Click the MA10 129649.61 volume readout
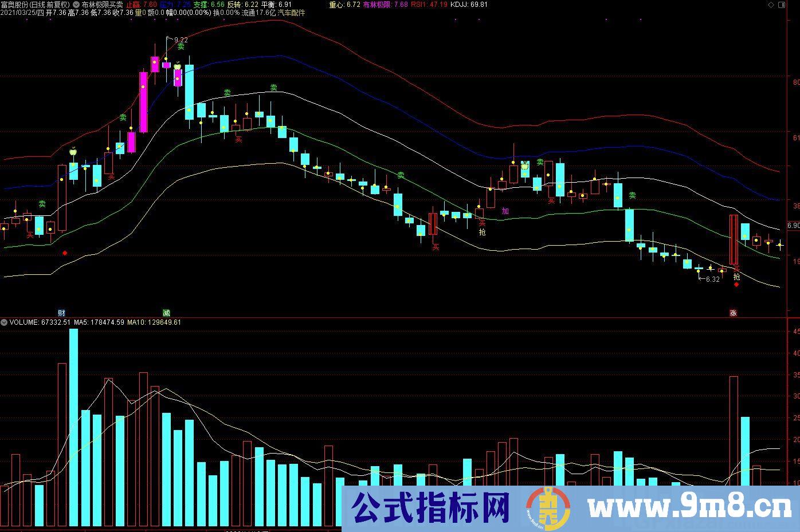Image resolution: width=800 pixels, height=532 pixels. [154, 322]
